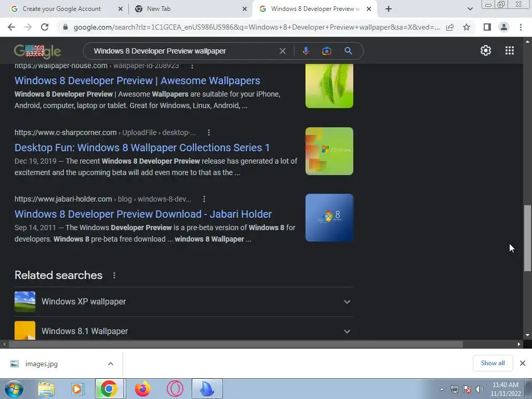Launch Firefox from the taskbar
Screen dimensions: 532x399
click(143, 389)
